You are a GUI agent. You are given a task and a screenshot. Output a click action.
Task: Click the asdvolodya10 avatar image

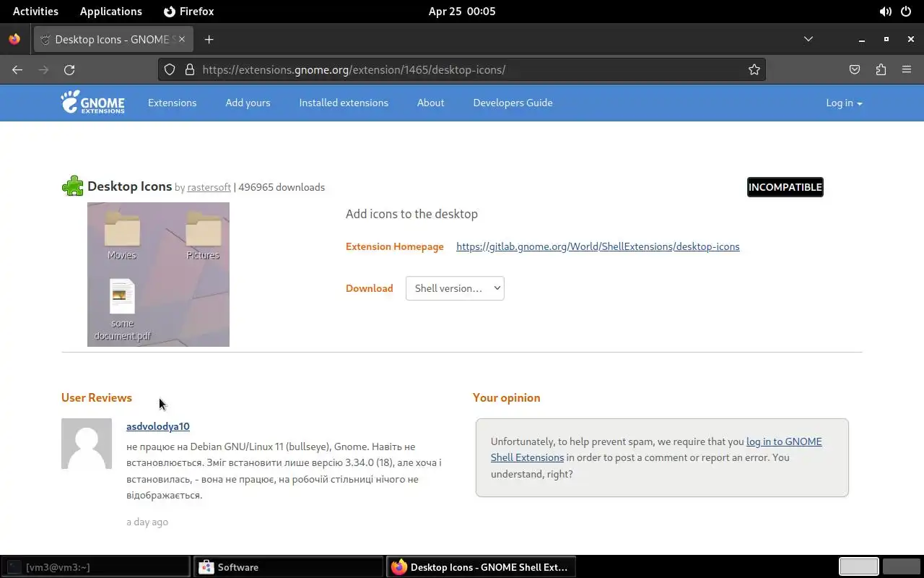pyautogui.click(x=87, y=444)
